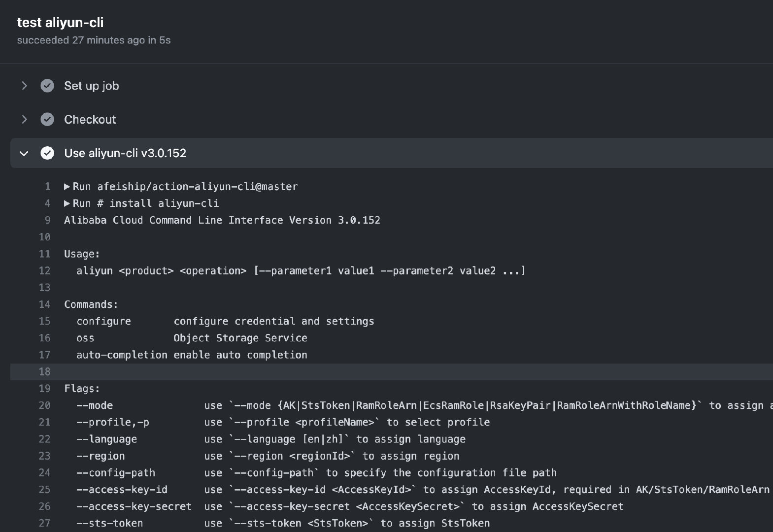Click 'to specify the configuration file path' text
The image size is (773, 532).
click(x=441, y=473)
